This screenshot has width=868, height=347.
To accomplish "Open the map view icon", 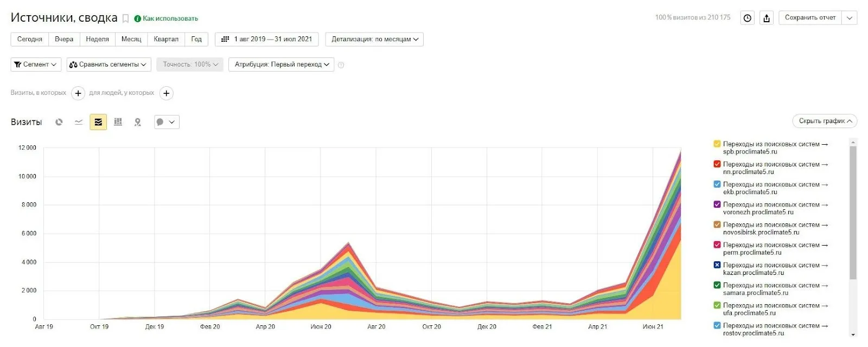I will pyautogui.click(x=138, y=122).
